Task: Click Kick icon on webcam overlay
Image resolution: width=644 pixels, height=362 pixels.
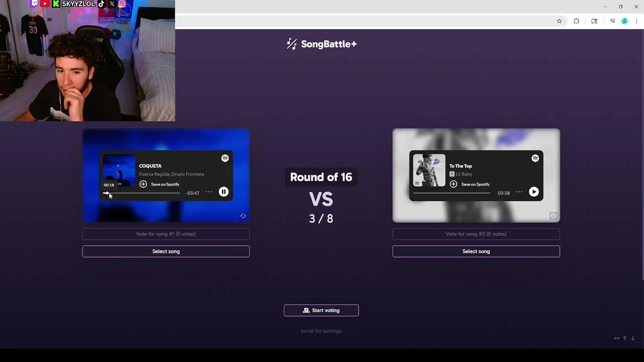Action: [x=56, y=4]
